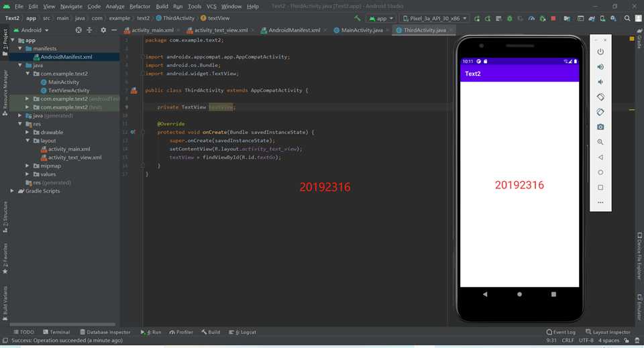Hide the Project panel with minus icon
Screen dimensions: 644x348
[x=114, y=30]
